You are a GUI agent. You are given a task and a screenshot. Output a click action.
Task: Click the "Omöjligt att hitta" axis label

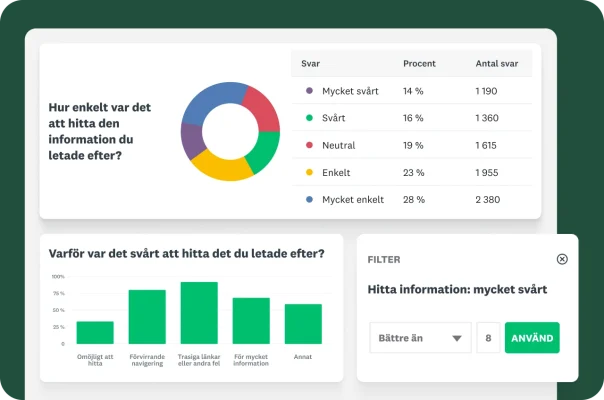point(95,360)
